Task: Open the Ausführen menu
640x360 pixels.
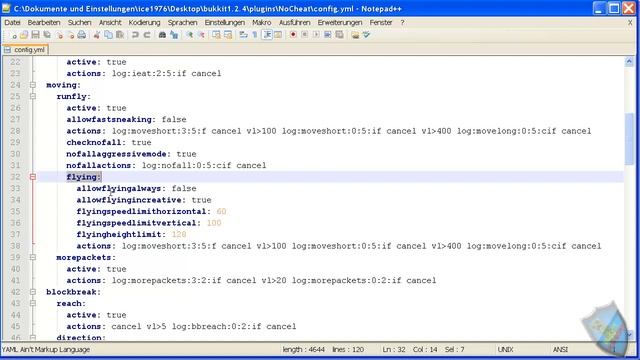Action: pyautogui.click(x=295, y=22)
